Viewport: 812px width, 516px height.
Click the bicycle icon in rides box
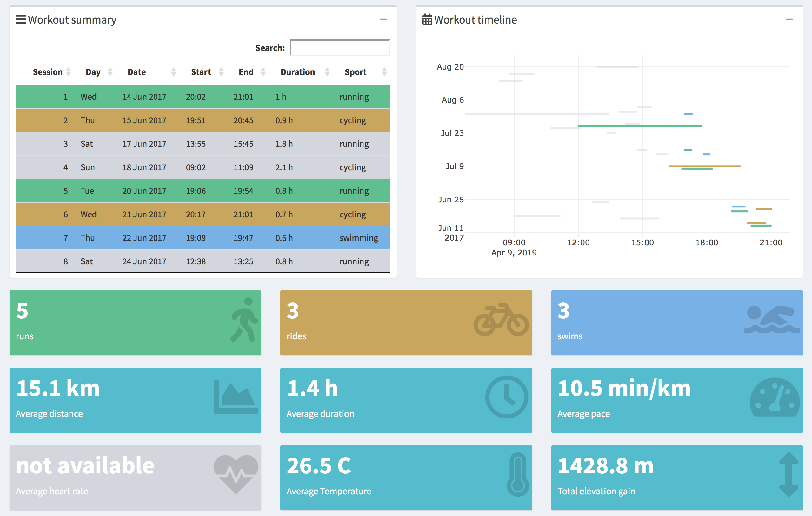(x=501, y=320)
